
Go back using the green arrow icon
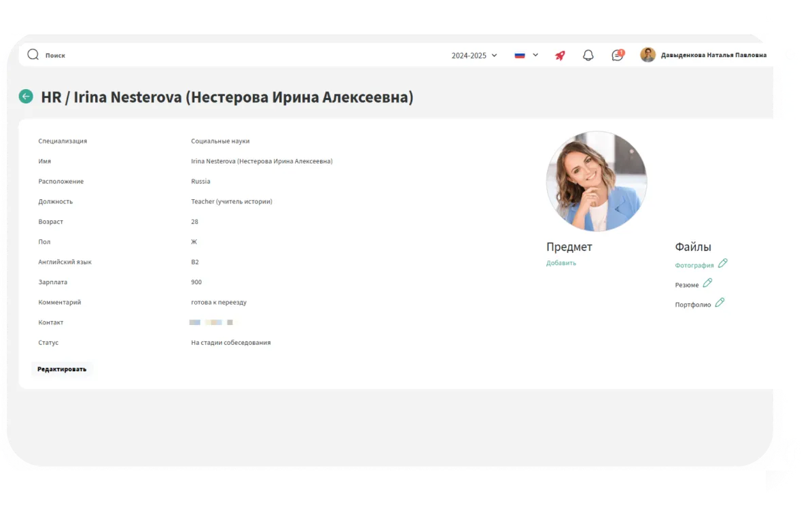pyautogui.click(x=26, y=97)
